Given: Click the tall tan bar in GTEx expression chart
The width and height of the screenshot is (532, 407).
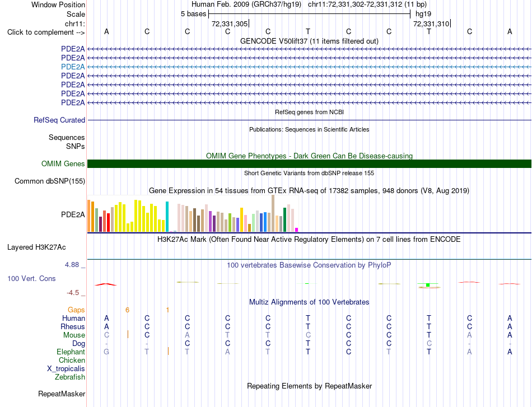Looking at the screenshot, I should click(273, 213).
